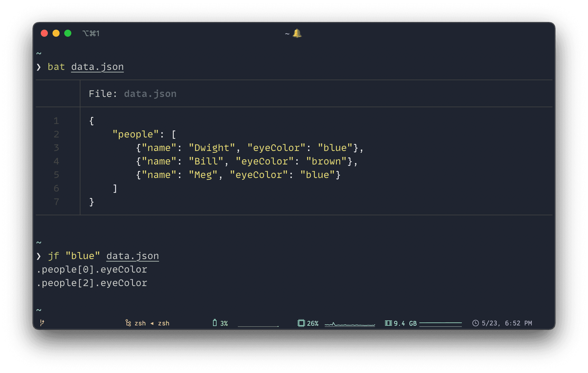Image resolution: width=588 pixels, height=373 pixels.
Task: Click the memory icon showing 9.4 GB
Action: click(x=388, y=323)
